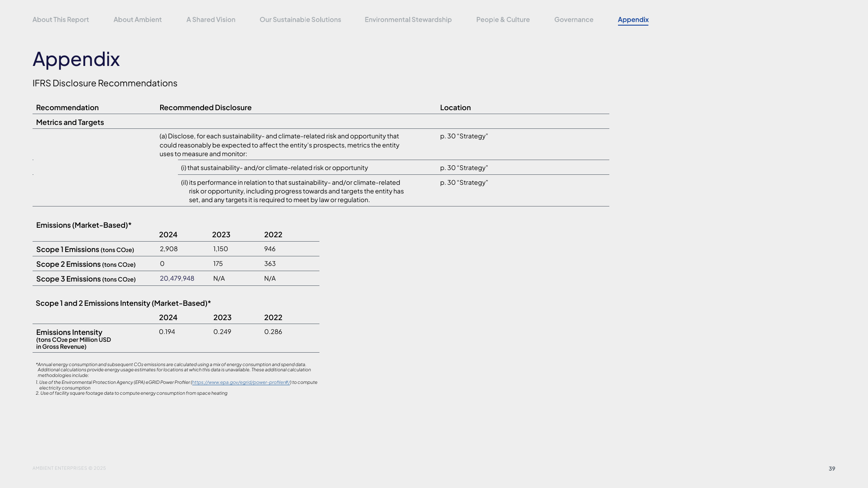Select the 0.249 intensity value
Screen dimensions: 868x488
click(222, 332)
